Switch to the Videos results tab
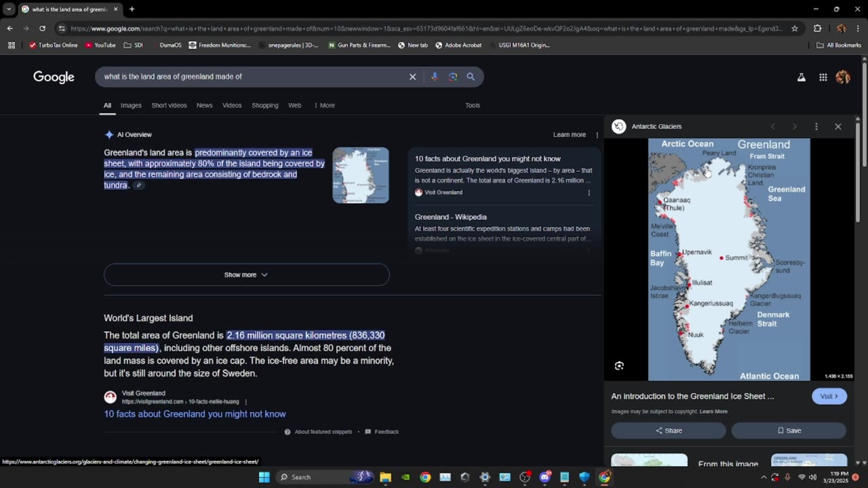Image resolution: width=868 pixels, height=488 pixels. [232, 105]
